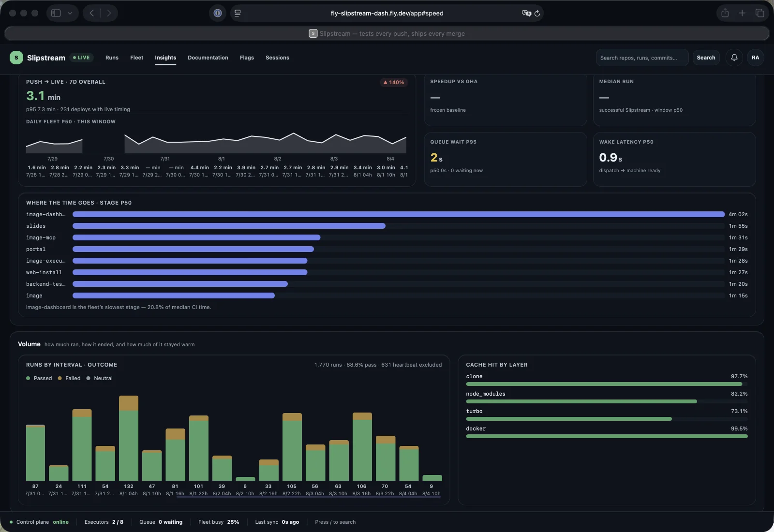Click the bar with 132 runs
774x532 pixels.
tap(129, 438)
